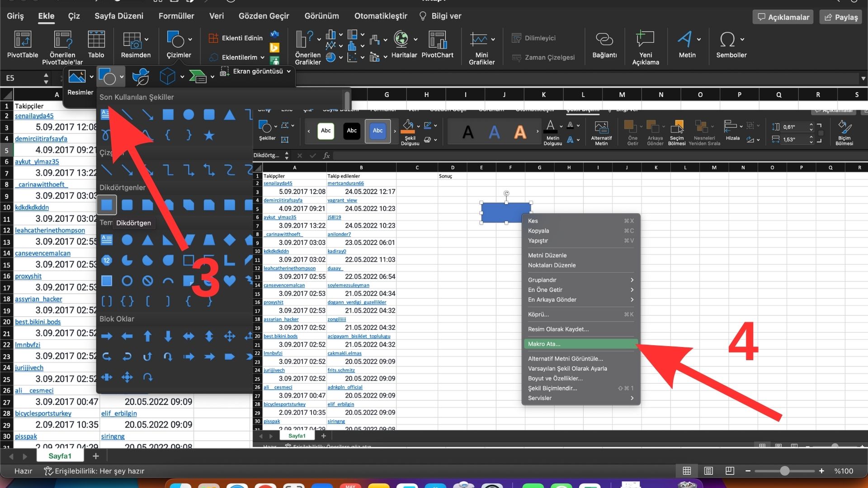Open the elif_erbilgin link
This screenshot has height=488, width=868.
point(119,413)
